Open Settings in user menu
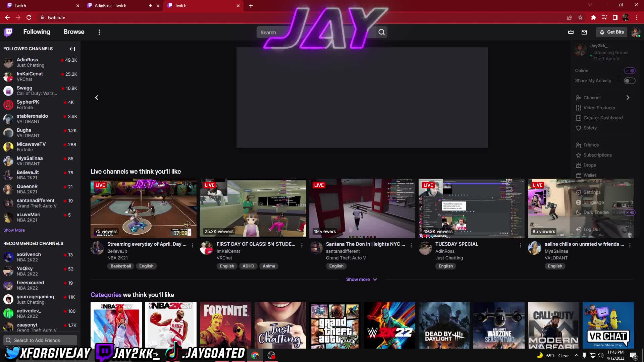The height and width of the screenshot is (362, 644). coord(588,192)
